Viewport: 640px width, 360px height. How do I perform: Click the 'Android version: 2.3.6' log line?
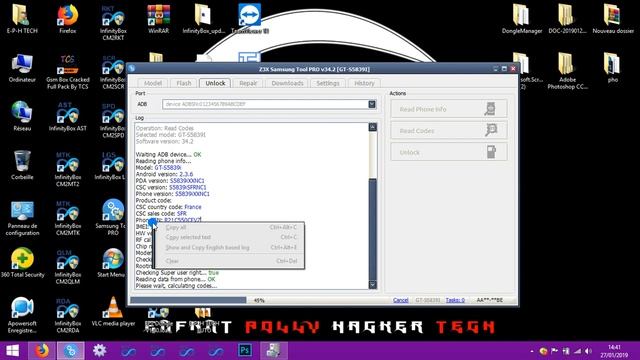tap(164, 174)
